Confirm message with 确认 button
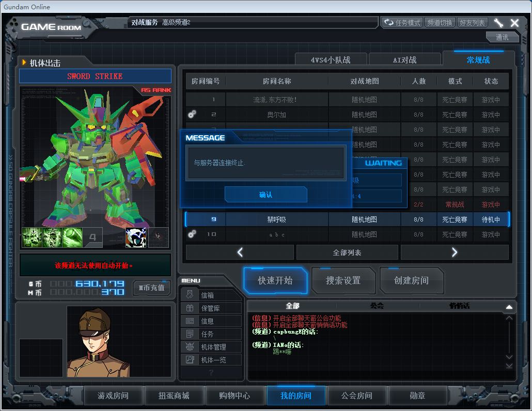The width and height of the screenshot is (532, 411). pyautogui.click(x=265, y=195)
